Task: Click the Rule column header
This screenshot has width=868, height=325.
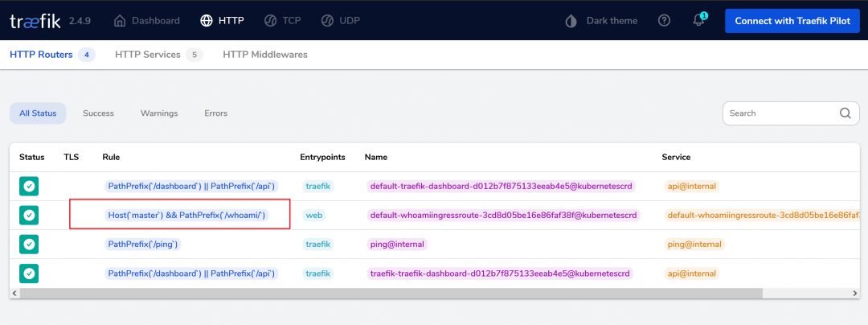Action: click(111, 157)
